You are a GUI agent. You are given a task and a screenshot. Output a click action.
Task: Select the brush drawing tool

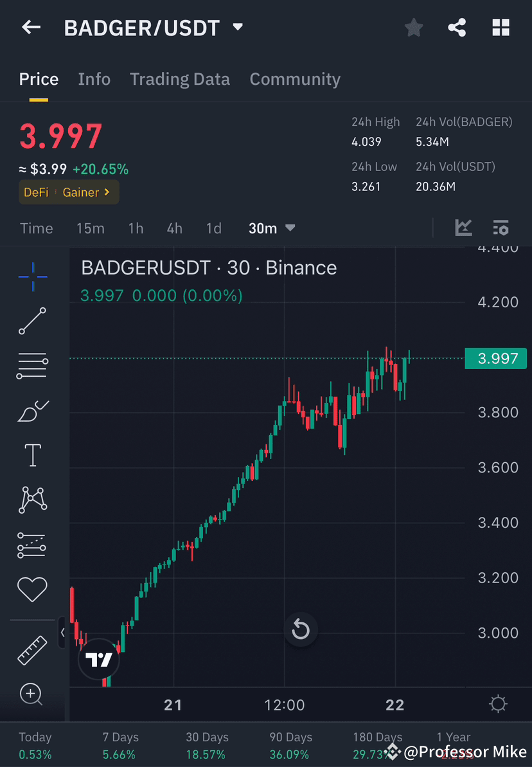tap(32, 411)
